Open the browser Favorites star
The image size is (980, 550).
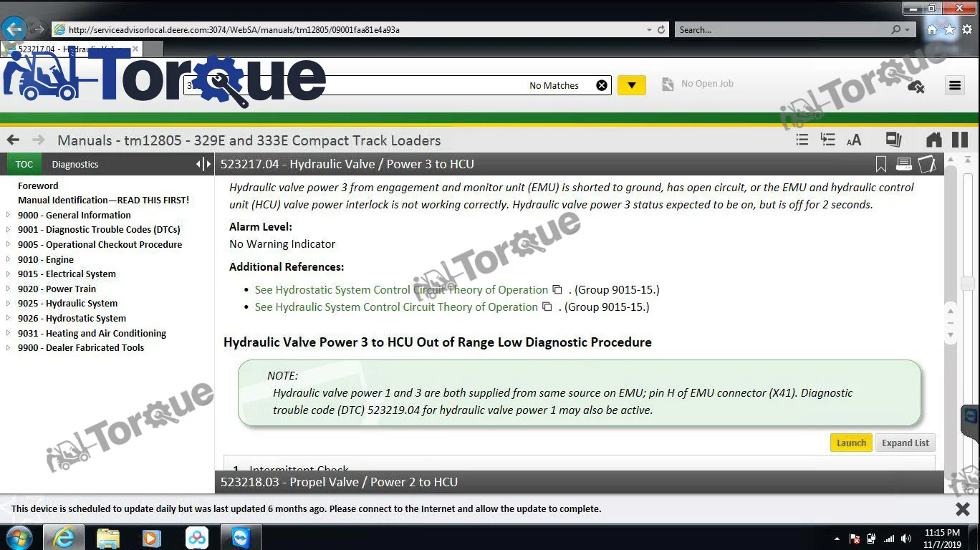click(x=949, y=30)
